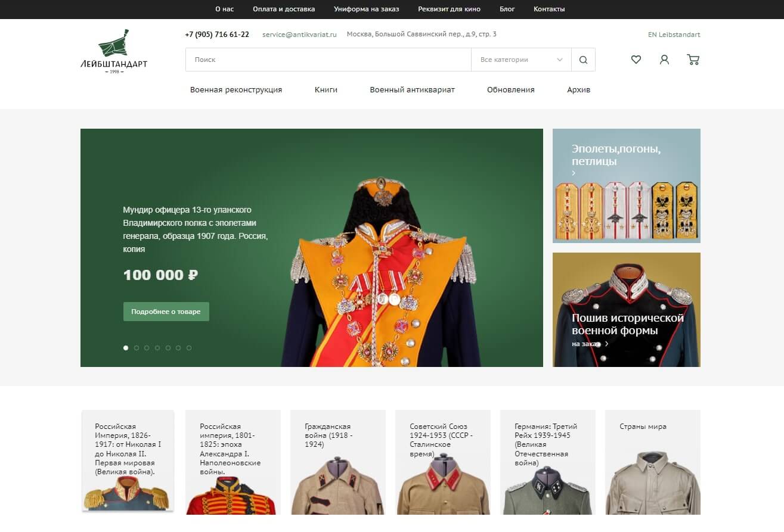Select the fourth slider dot
784x532 pixels.
pos(157,348)
